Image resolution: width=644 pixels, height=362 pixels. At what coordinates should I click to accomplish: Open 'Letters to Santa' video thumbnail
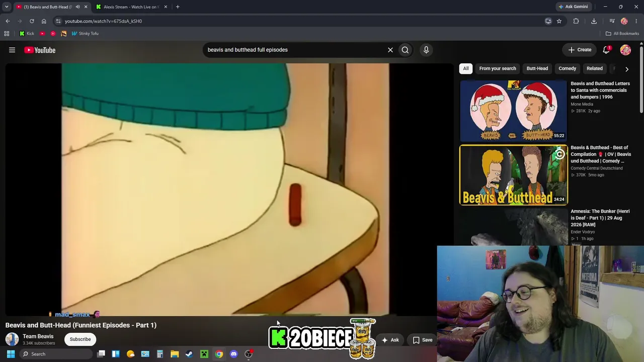point(513,111)
